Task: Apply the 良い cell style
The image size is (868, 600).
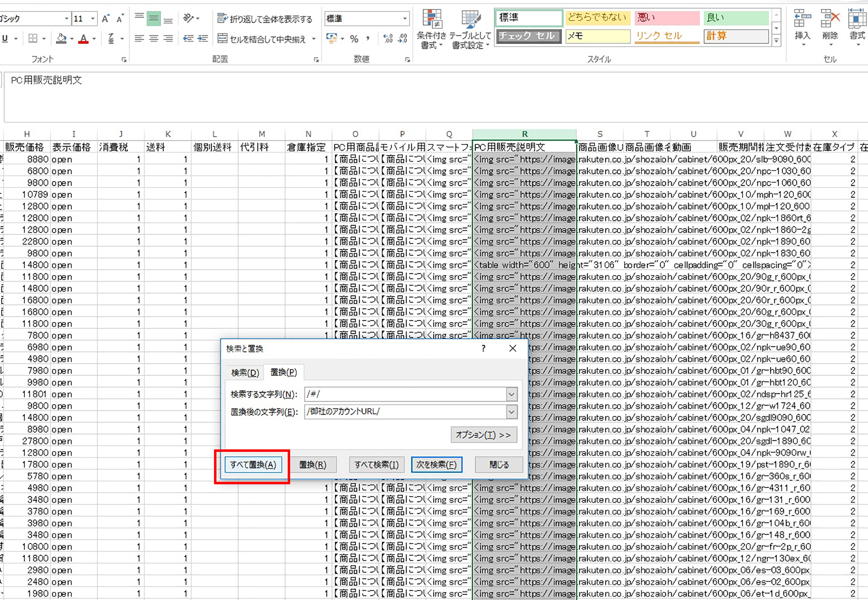Action: click(736, 18)
